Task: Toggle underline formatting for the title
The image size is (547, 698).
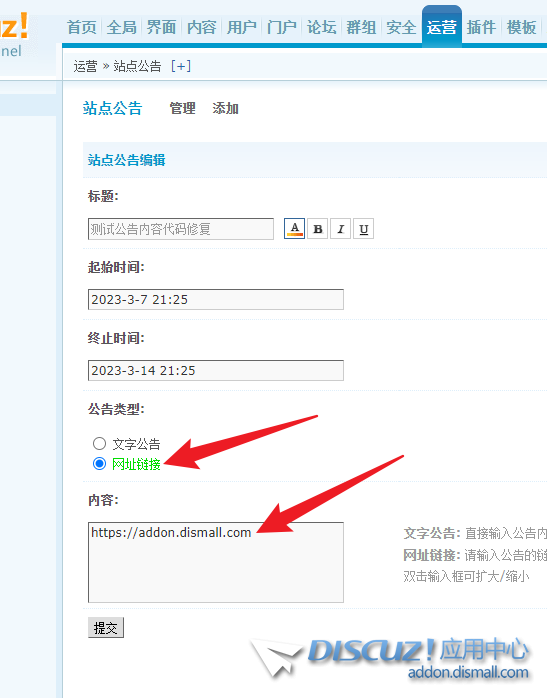Action: point(364,229)
